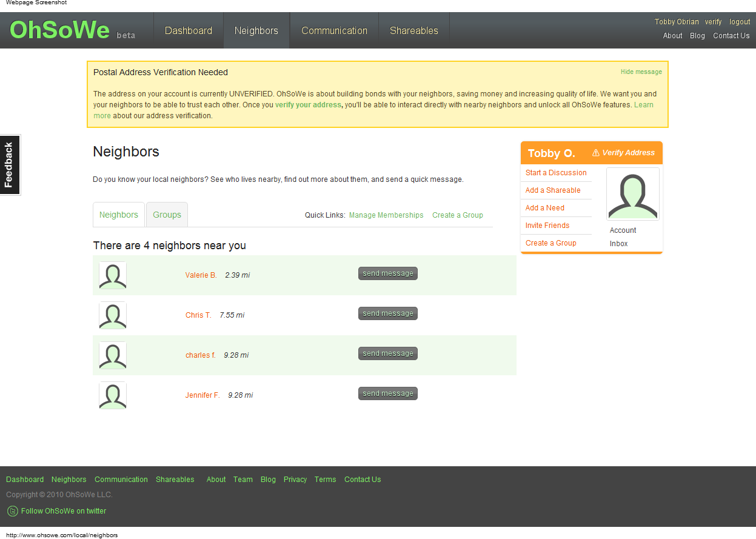
Task: Click Verify Address in profile card
Action: click(623, 153)
